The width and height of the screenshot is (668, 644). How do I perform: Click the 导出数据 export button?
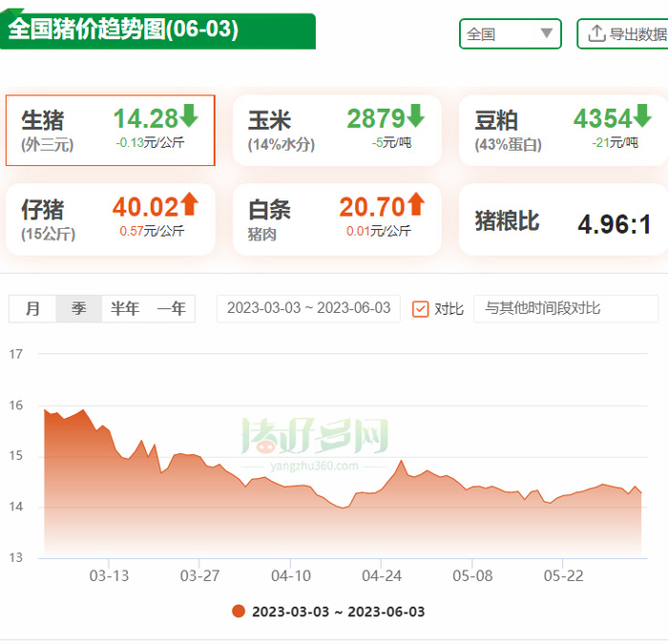[x=623, y=33]
